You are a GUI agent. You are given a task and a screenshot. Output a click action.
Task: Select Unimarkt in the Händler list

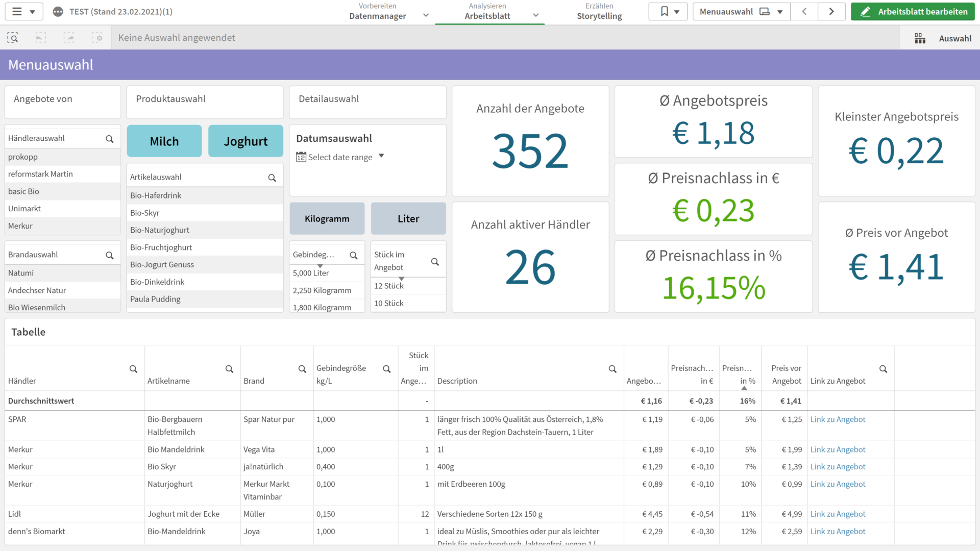point(24,209)
